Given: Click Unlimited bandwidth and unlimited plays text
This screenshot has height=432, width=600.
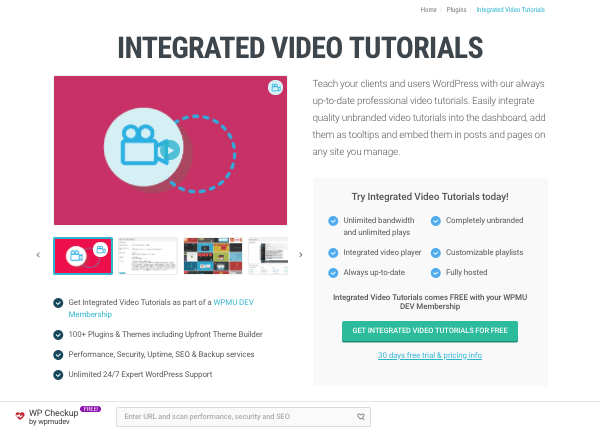Looking at the screenshot, I should [x=379, y=226].
